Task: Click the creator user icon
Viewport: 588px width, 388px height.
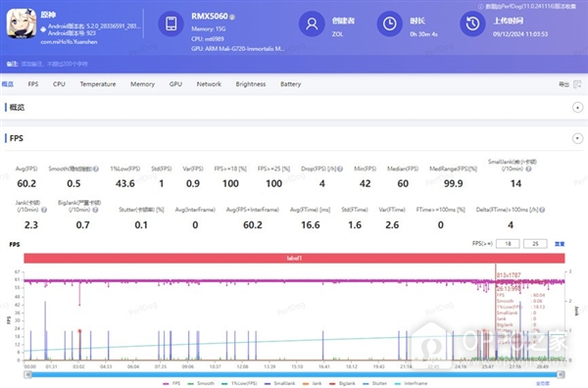Action: [x=312, y=24]
